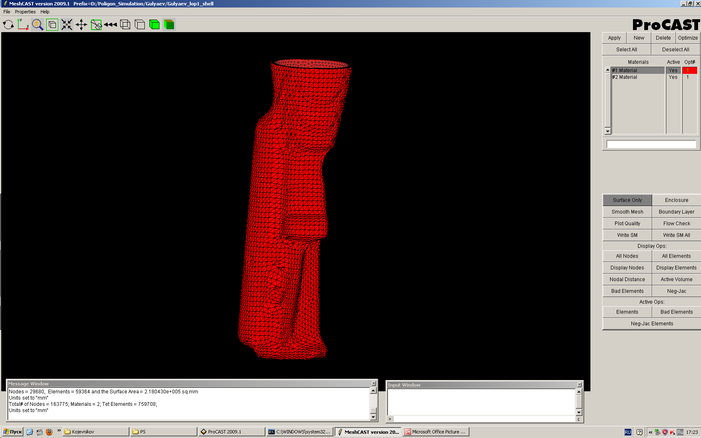Click the text field below materials list
The image size is (701, 438).
[651, 144]
